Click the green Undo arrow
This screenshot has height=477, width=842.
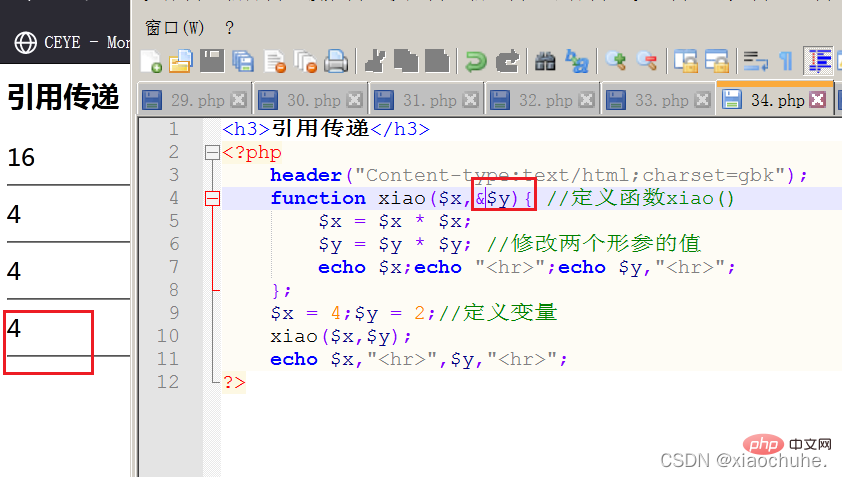[476, 61]
